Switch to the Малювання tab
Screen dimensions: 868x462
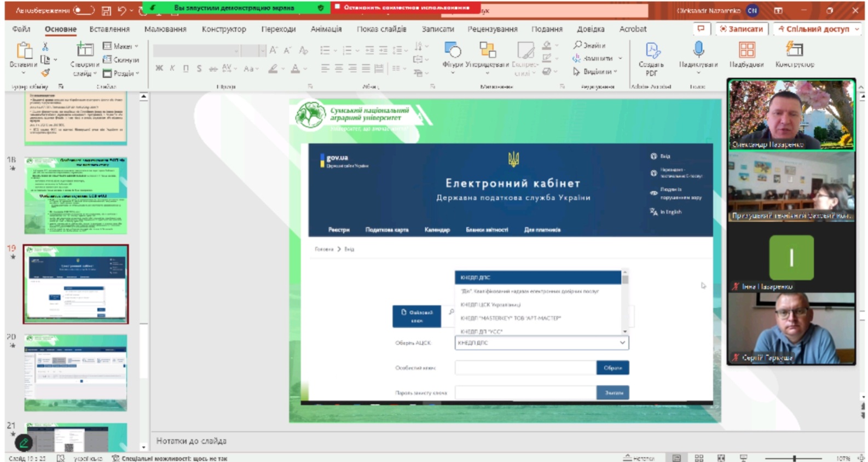(165, 28)
